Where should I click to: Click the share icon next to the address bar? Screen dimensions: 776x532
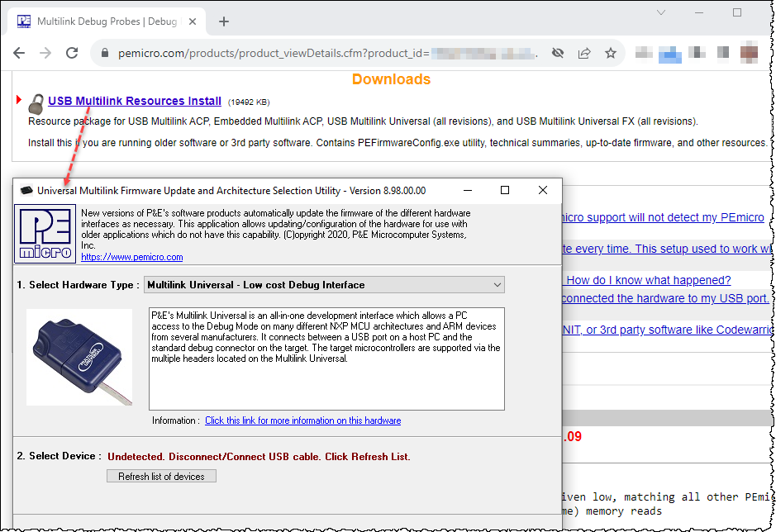pos(584,51)
